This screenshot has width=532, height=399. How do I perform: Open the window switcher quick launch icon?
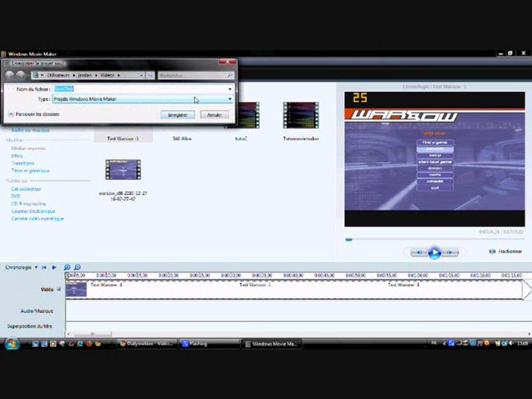pyautogui.click(x=44, y=344)
